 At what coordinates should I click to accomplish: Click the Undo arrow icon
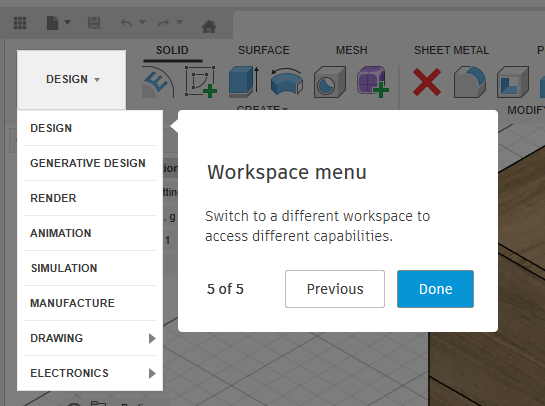click(127, 23)
